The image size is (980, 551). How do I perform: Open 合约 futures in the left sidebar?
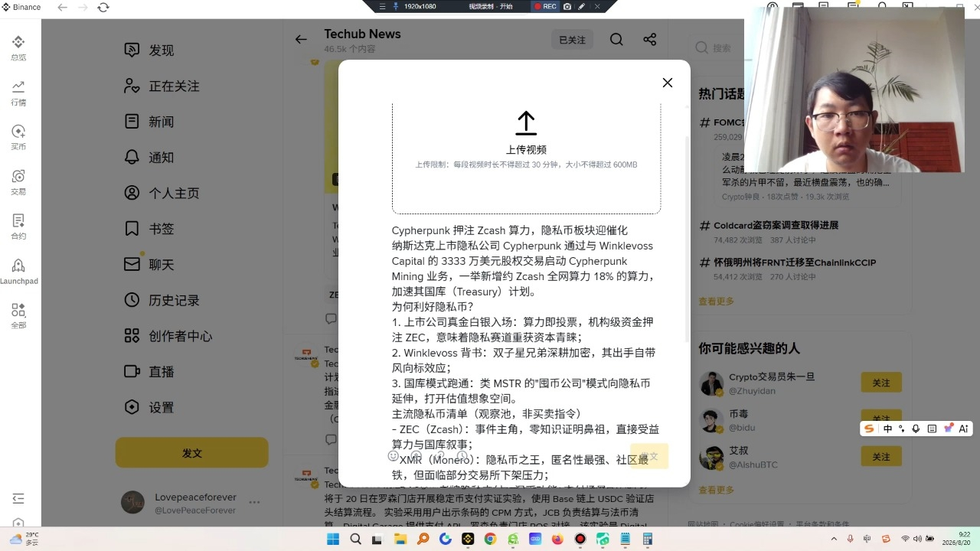(x=18, y=227)
